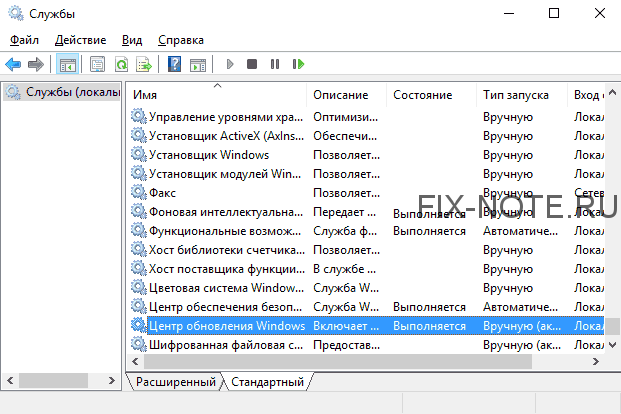
Task: Click gear icon of Цветовая система Windows
Action: (x=139, y=288)
